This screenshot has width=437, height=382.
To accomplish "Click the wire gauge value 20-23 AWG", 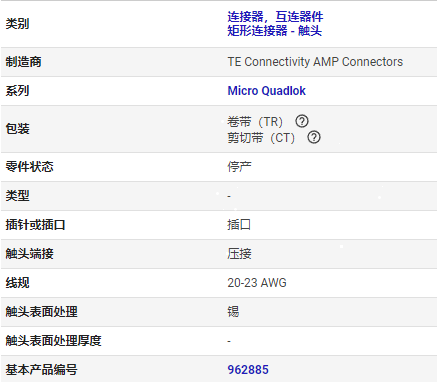I will pos(257,283).
